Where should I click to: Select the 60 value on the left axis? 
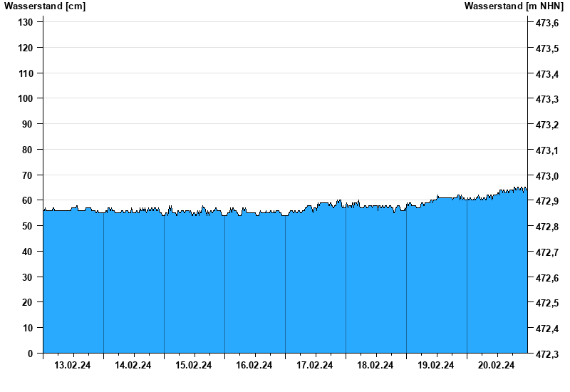click(x=28, y=200)
